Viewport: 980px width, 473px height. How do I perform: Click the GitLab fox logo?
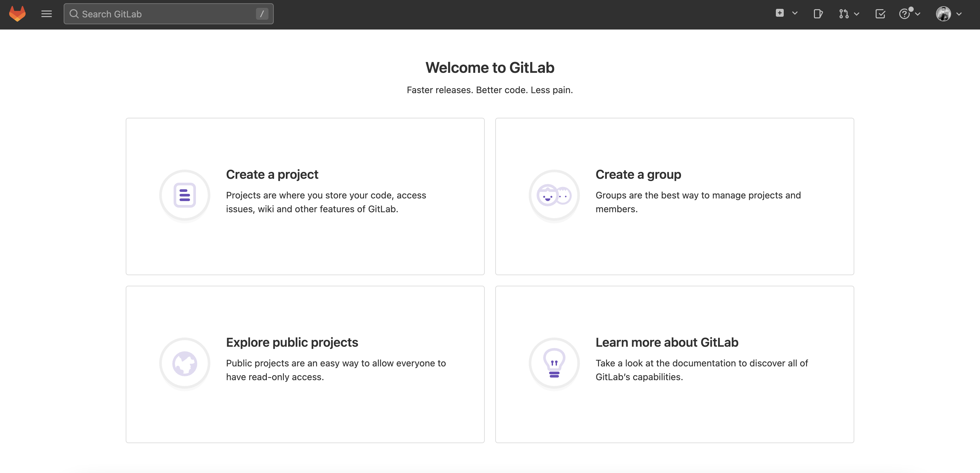[17, 14]
